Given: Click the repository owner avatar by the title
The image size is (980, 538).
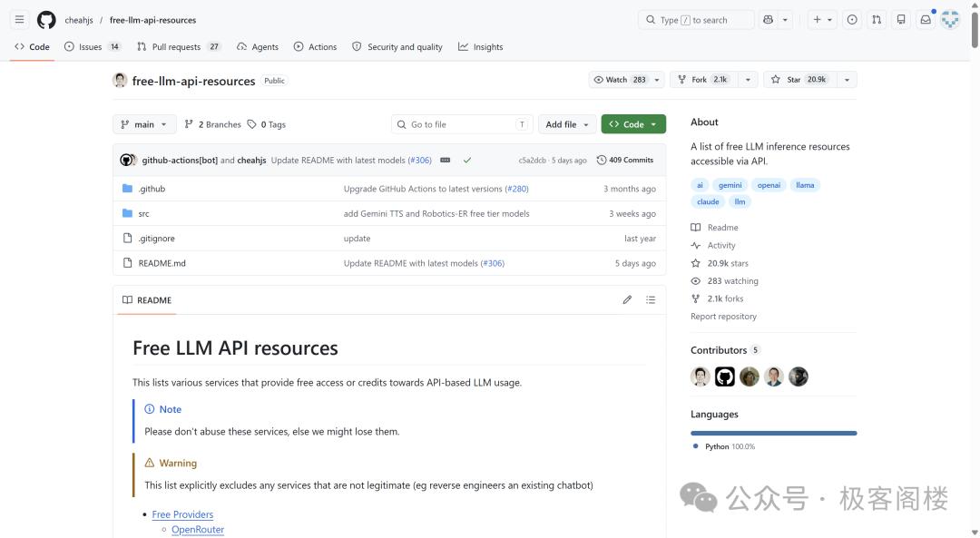Looking at the screenshot, I should (120, 80).
